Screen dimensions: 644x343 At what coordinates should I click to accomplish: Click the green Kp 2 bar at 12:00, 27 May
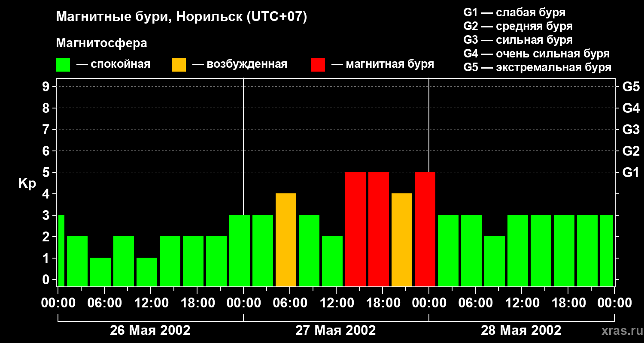[x=332, y=261]
